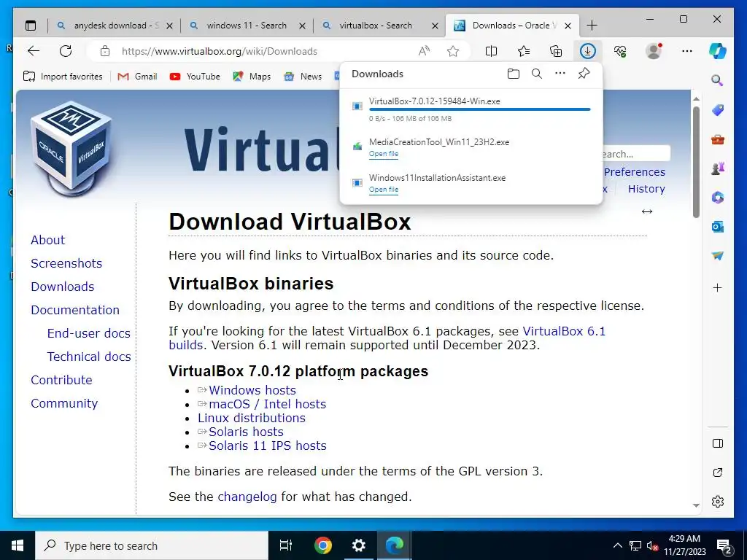Image resolution: width=747 pixels, height=560 pixels.
Task: Open the sidebar Drop paper plane icon
Action: pos(718,256)
